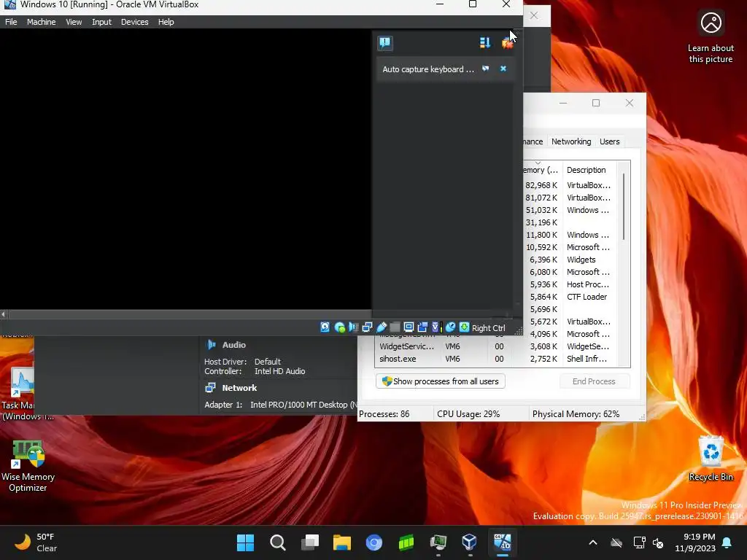Click the mouse integration status icon

[450, 327]
